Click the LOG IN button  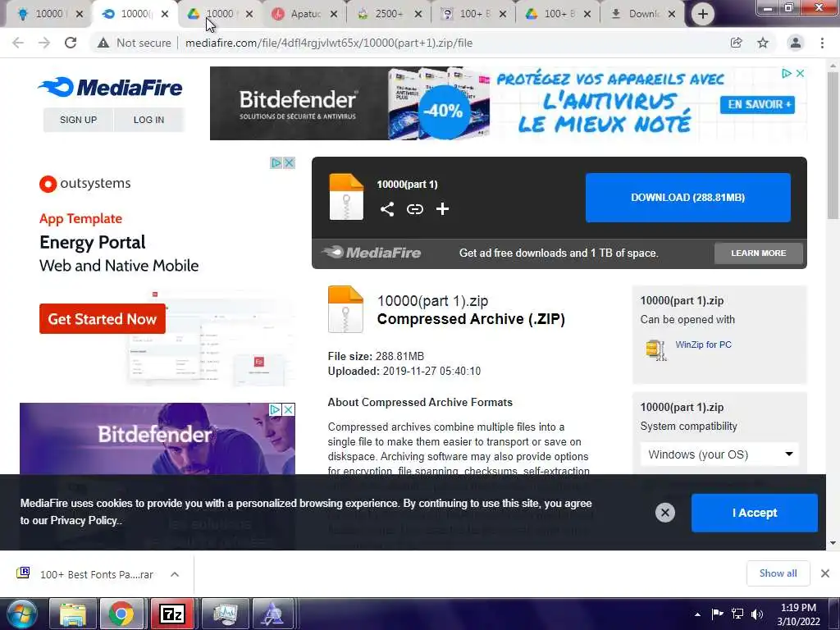pos(148,120)
